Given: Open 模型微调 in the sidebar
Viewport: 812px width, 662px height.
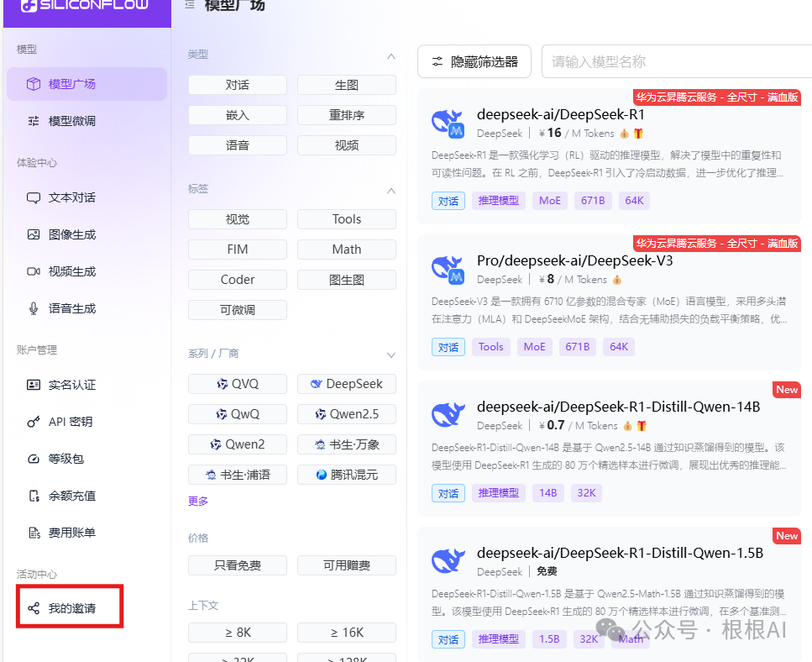Looking at the screenshot, I should tap(86, 121).
